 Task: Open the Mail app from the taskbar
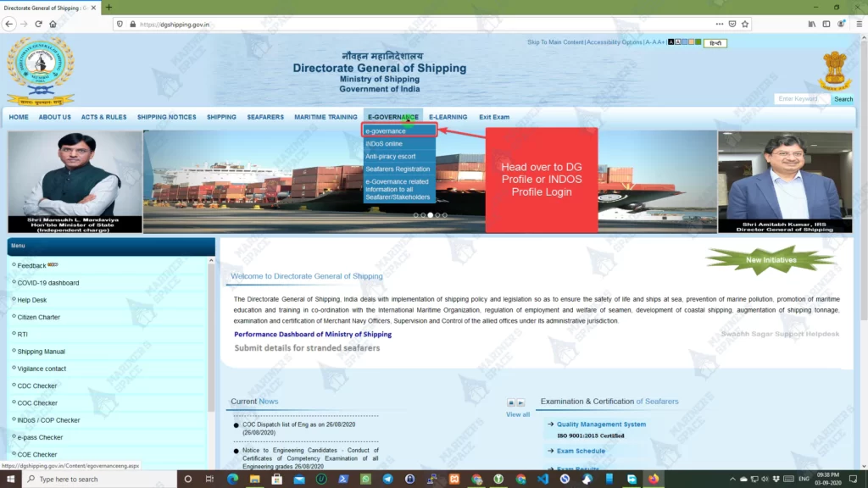[x=299, y=479]
